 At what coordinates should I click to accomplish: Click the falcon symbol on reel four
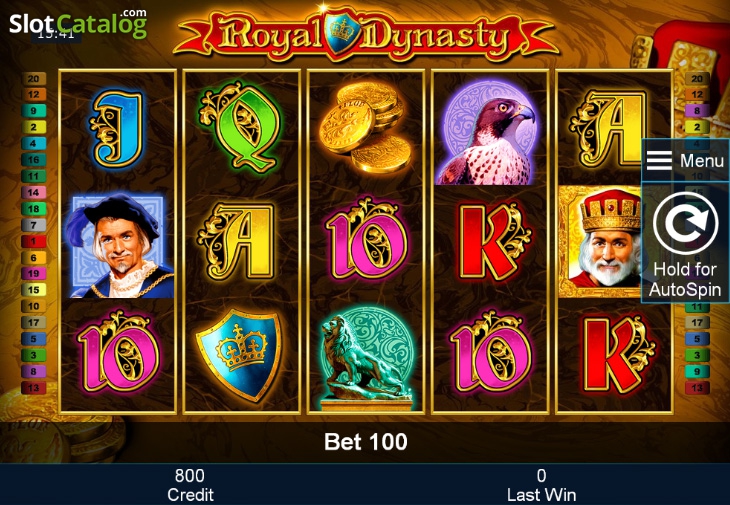click(489, 132)
